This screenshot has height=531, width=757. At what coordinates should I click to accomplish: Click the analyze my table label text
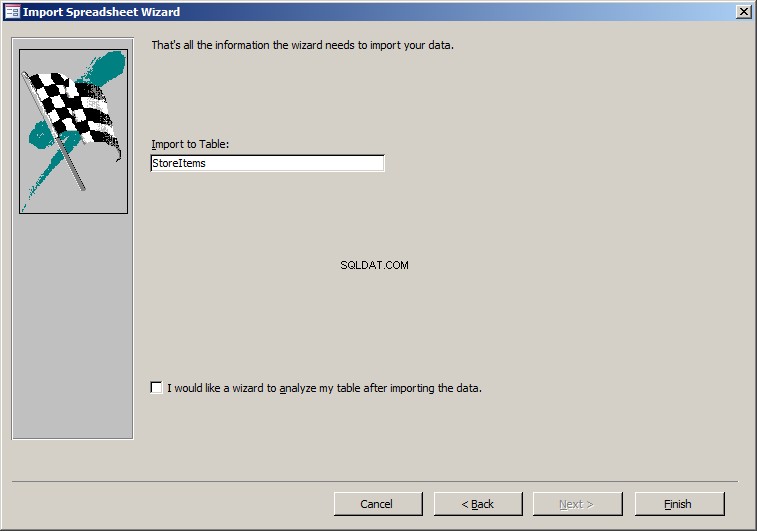(324, 388)
